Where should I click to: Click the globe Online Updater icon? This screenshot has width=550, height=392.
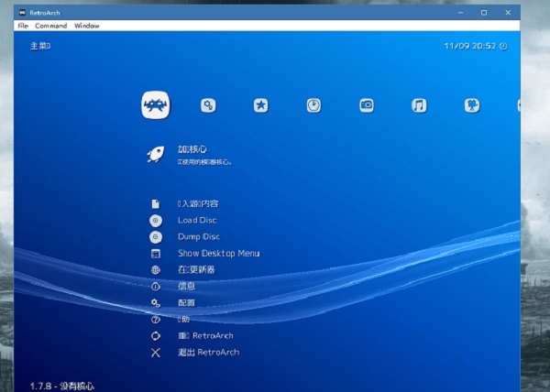[x=156, y=270]
